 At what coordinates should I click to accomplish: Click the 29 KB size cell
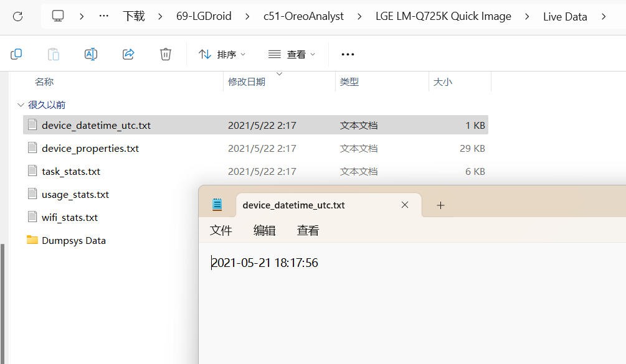click(472, 148)
